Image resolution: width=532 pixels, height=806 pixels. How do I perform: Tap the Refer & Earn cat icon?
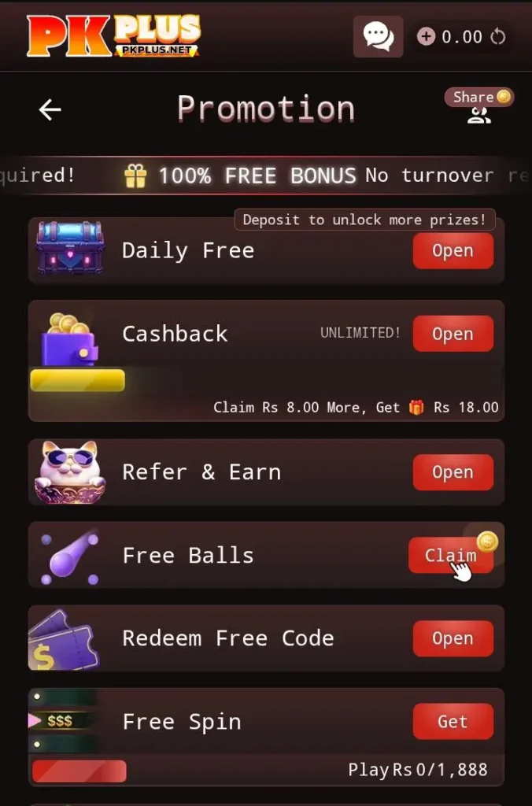pyautogui.click(x=70, y=472)
